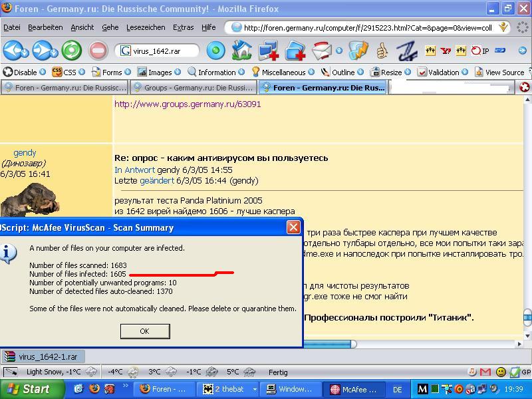Viewport: 532px width, 399px height.
Task: Expand the toolbar overflow chevron at right
Action: click(x=523, y=51)
